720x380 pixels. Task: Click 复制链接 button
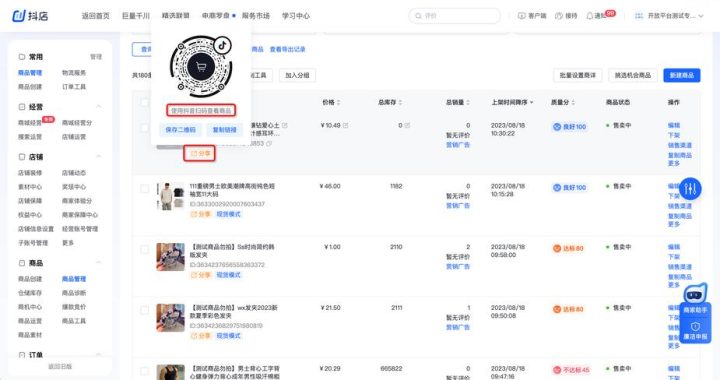224,130
